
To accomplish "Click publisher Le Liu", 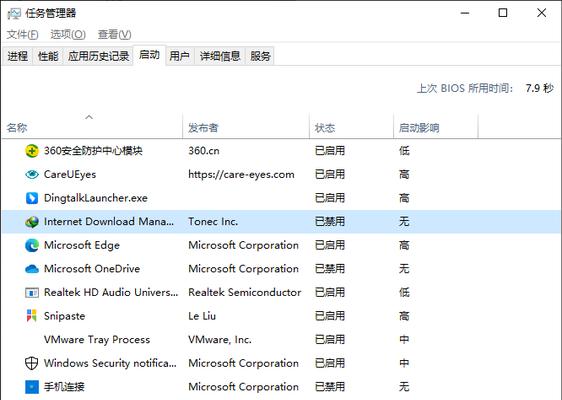I will pyautogui.click(x=202, y=316).
